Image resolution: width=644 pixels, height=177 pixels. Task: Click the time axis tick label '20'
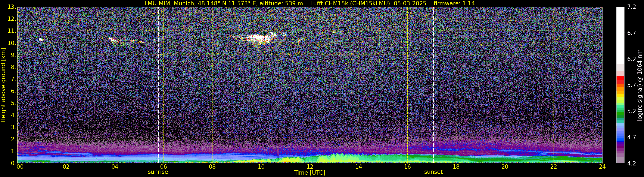coord(505,167)
